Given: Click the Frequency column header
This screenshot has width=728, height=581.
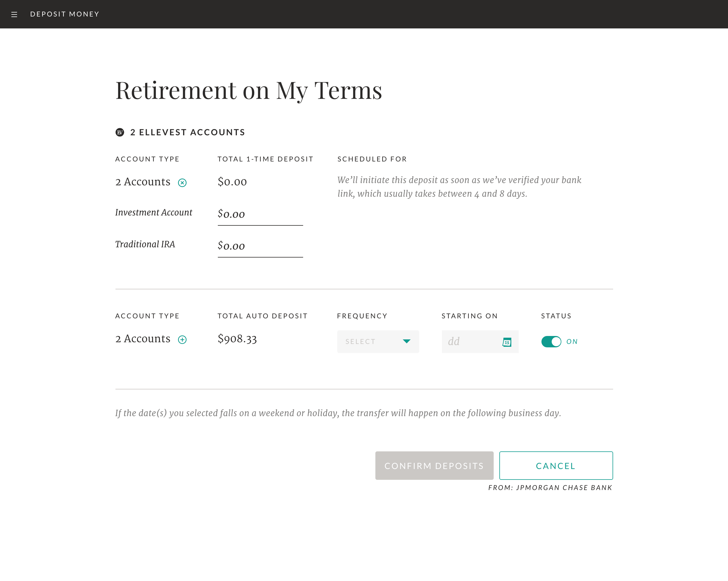Looking at the screenshot, I should (x=362, y=316).
